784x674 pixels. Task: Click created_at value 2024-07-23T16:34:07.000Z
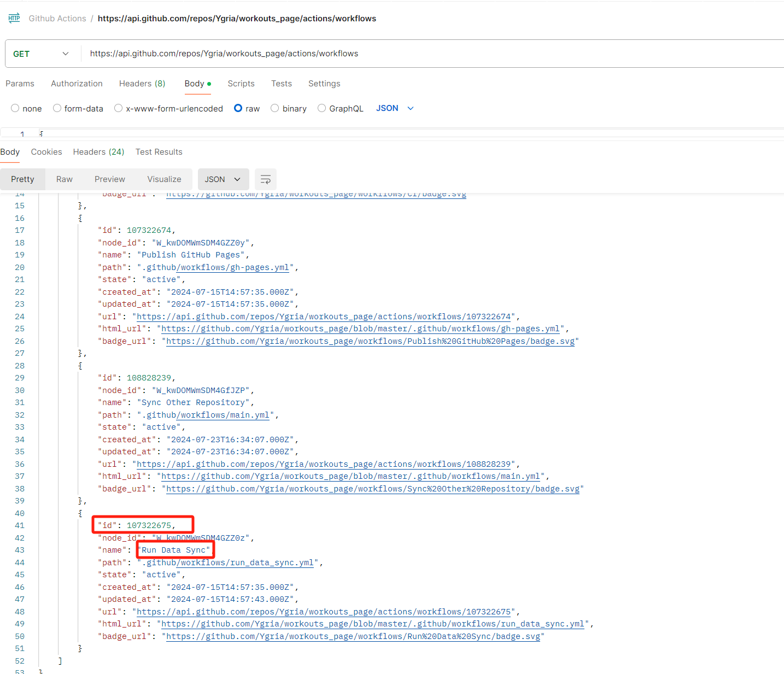(230, 439)
